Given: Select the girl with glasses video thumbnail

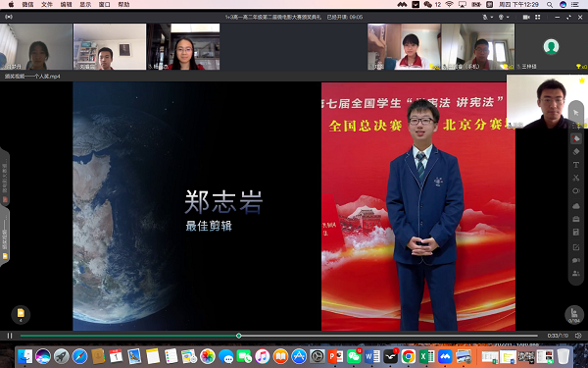Looking at the screenshot, I should (183, 46).
